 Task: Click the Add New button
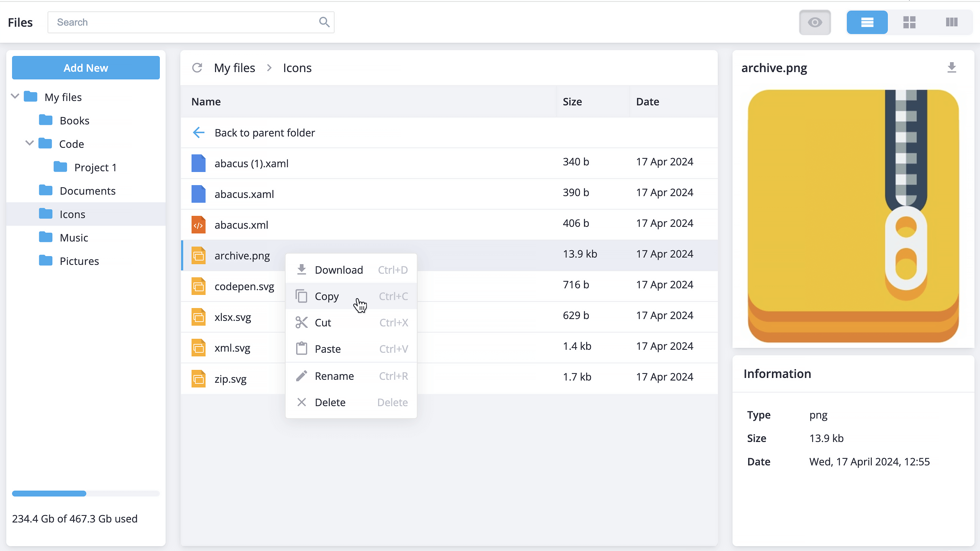pyautogui.click(x=85, y=67)
